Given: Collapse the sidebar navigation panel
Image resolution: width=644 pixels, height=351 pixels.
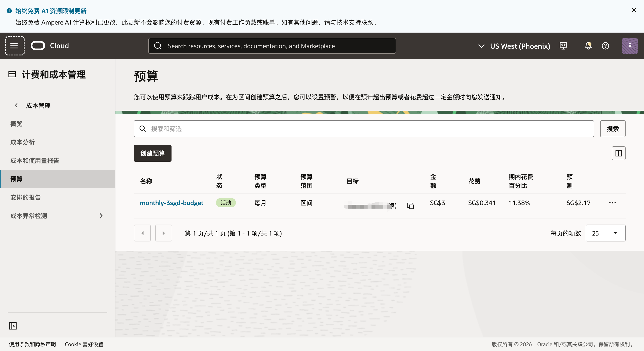Looking at the screenshot, I should tap(13, 326).
